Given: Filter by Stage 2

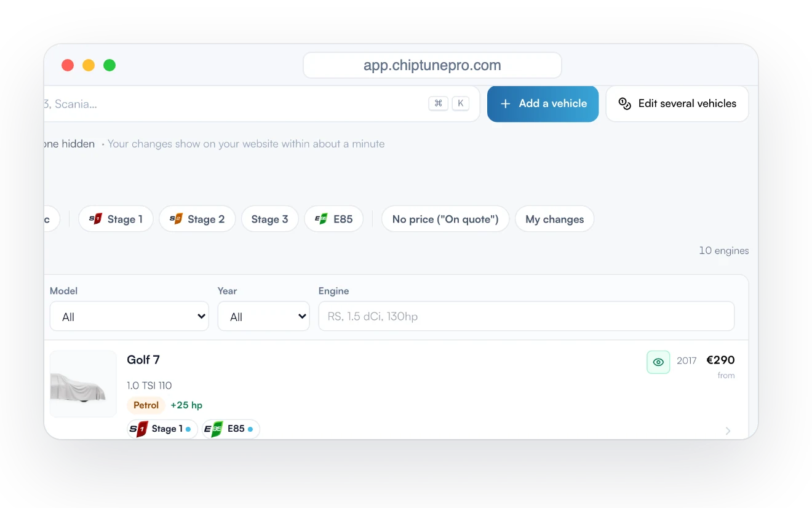Looking at the screenshot, I should 197,219.
